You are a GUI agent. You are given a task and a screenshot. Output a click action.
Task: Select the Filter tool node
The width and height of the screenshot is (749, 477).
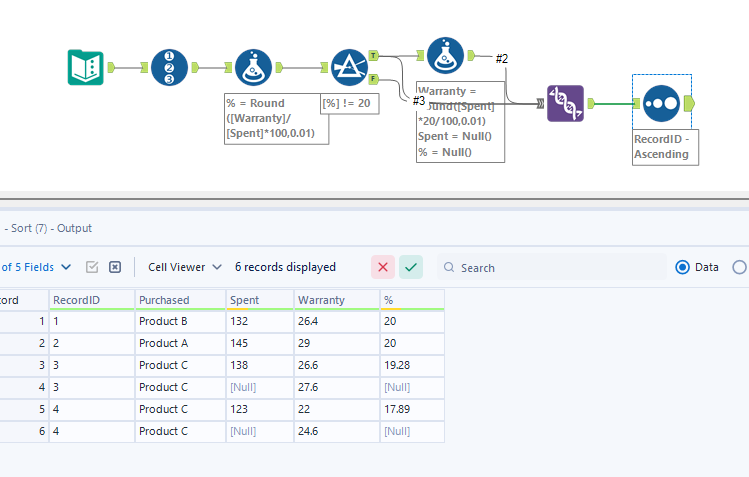(349, 67)
